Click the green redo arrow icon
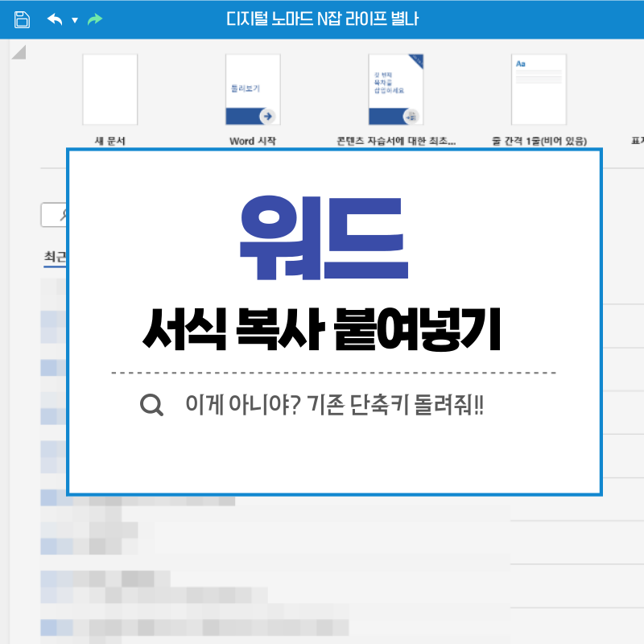Viewport: 644px width, 644px height. (95, 19)
